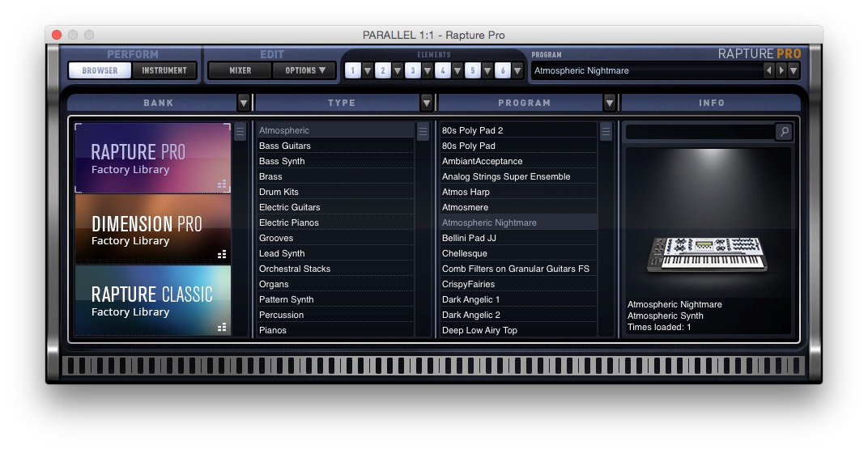Expand the TYPE column dropdown
Image resolution: width=868 pixels, height=449 pixels.
click(426, 103)
